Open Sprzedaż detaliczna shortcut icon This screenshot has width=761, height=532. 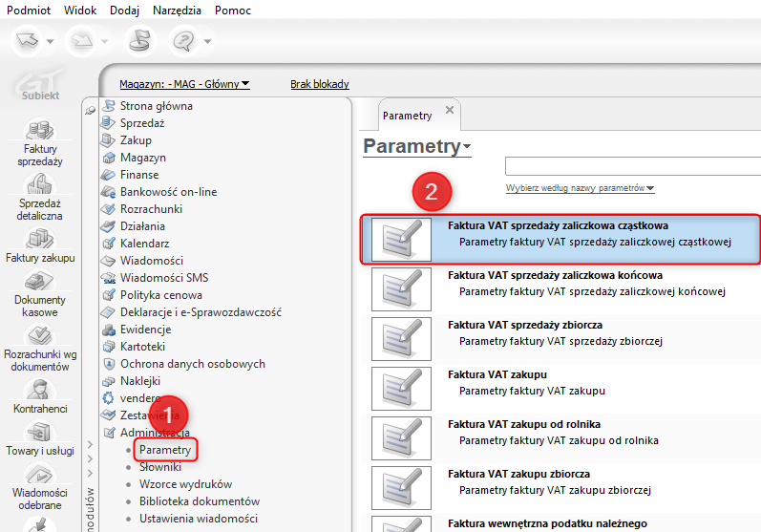39,194
